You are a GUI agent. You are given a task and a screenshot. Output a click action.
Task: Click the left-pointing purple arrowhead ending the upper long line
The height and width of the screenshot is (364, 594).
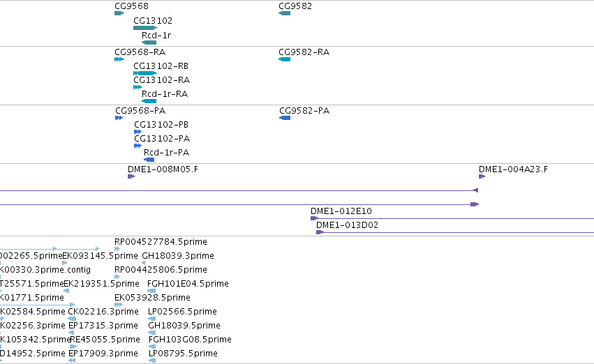click(476, 190)
